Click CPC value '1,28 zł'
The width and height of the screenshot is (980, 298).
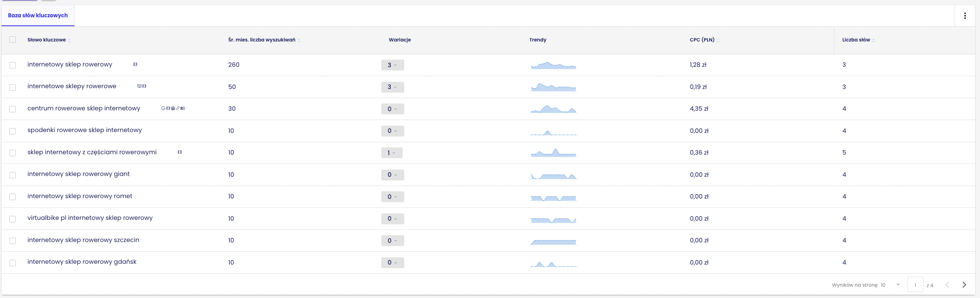tap(698, 65)
